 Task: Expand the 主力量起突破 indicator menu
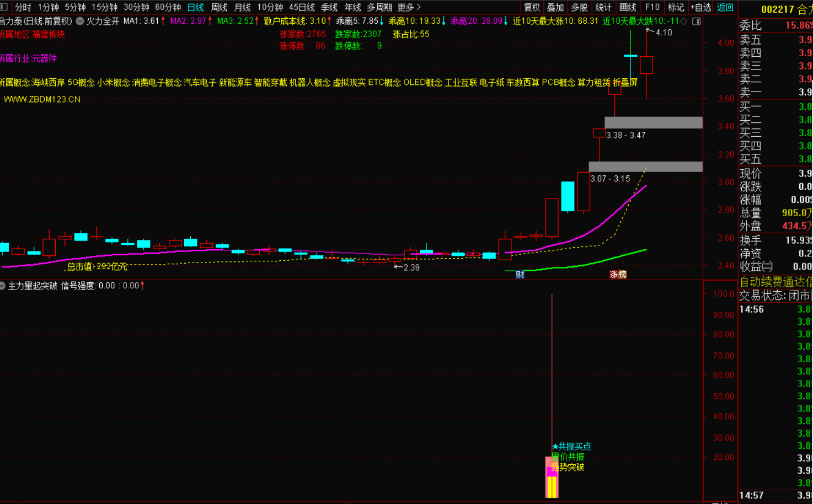coord(3,286)
